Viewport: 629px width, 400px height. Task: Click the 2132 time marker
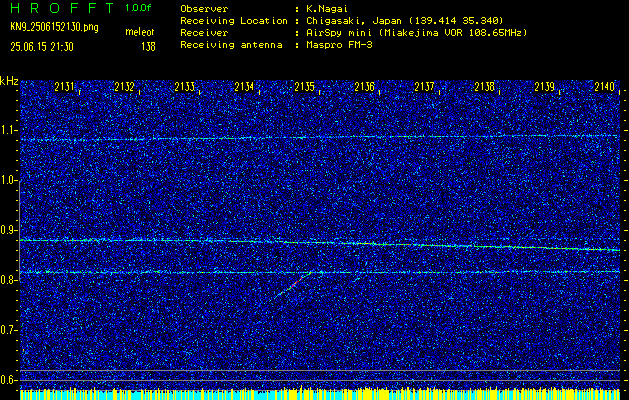coord(124,87)
